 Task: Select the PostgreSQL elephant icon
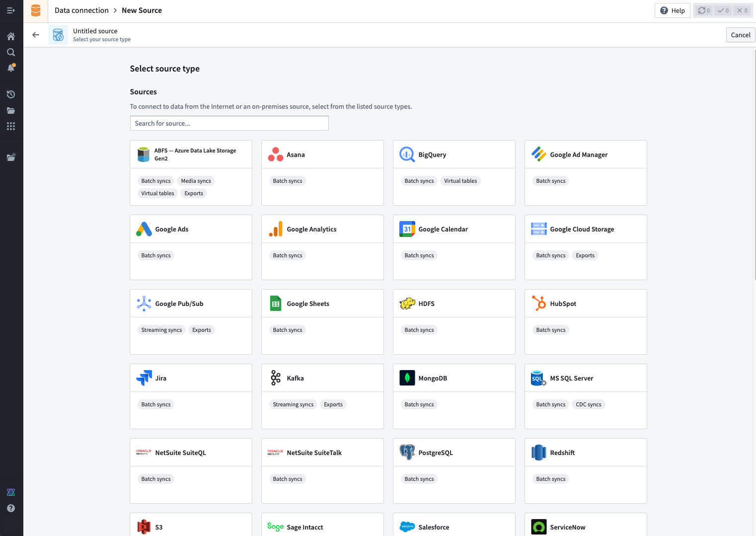(407, 453)
